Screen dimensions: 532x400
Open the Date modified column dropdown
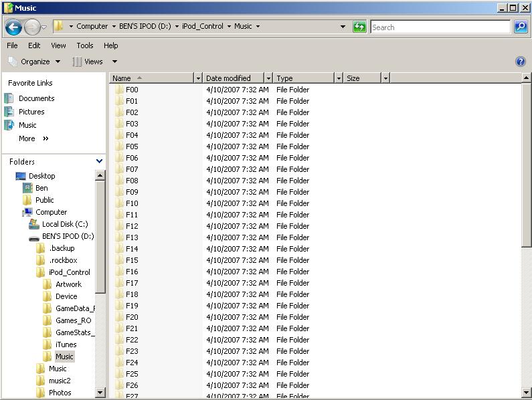pyautogui.click(x=268, y=78)
